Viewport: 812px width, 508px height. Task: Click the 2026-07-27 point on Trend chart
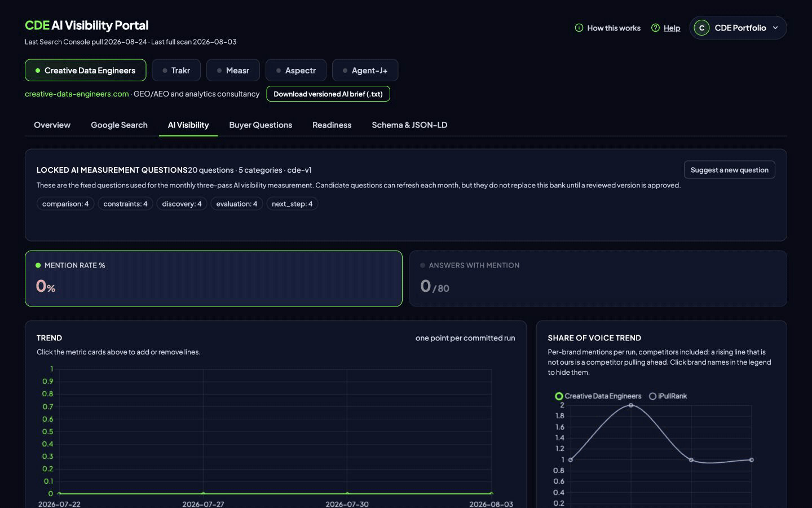[203, 494]
